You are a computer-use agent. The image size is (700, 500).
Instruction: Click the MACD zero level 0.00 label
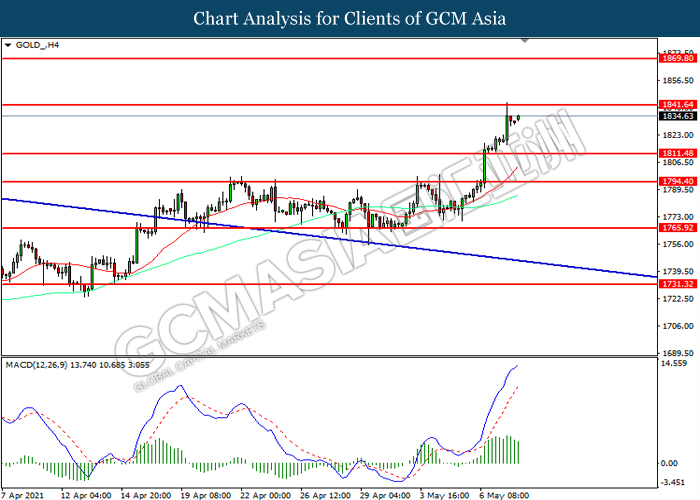click(669, 463)
